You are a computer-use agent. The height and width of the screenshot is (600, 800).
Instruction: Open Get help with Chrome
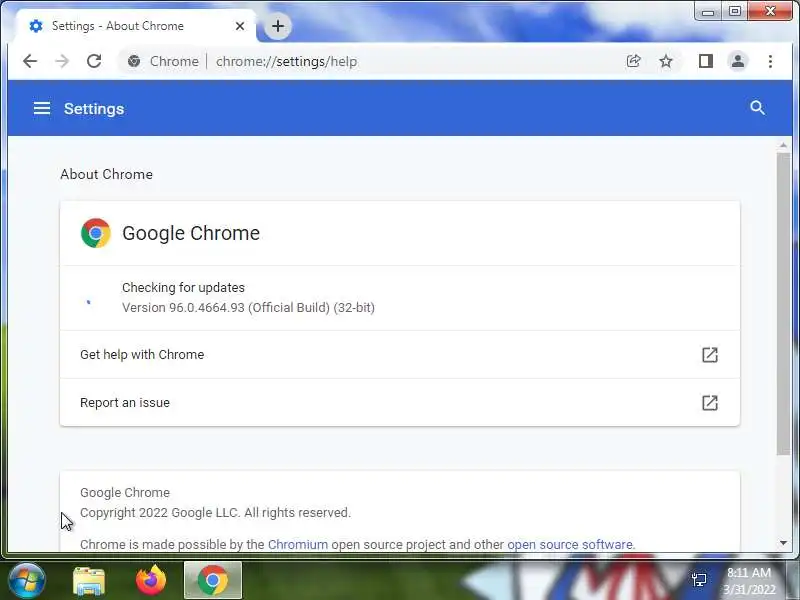tap(399, 355)
